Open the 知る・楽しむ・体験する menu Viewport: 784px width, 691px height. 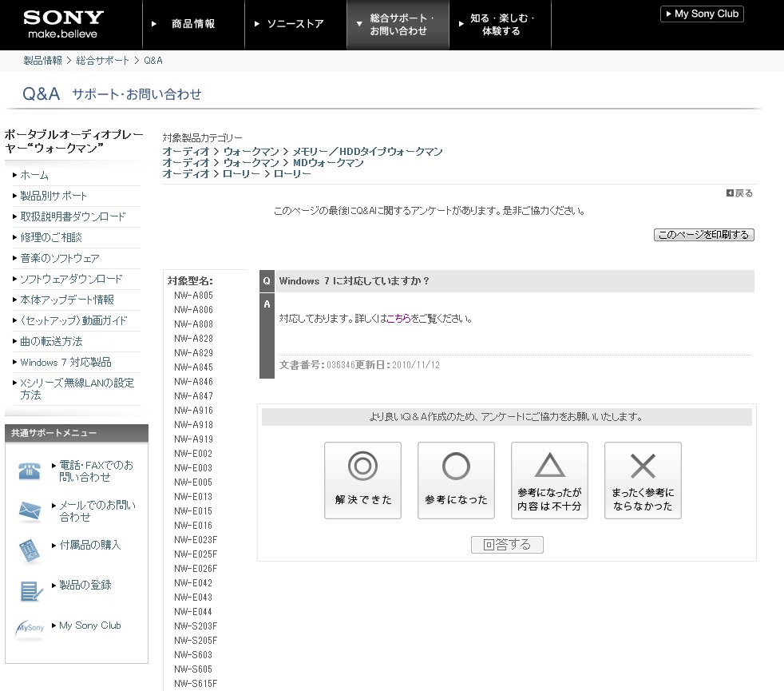pyautogui.click(x=501, y=25)
